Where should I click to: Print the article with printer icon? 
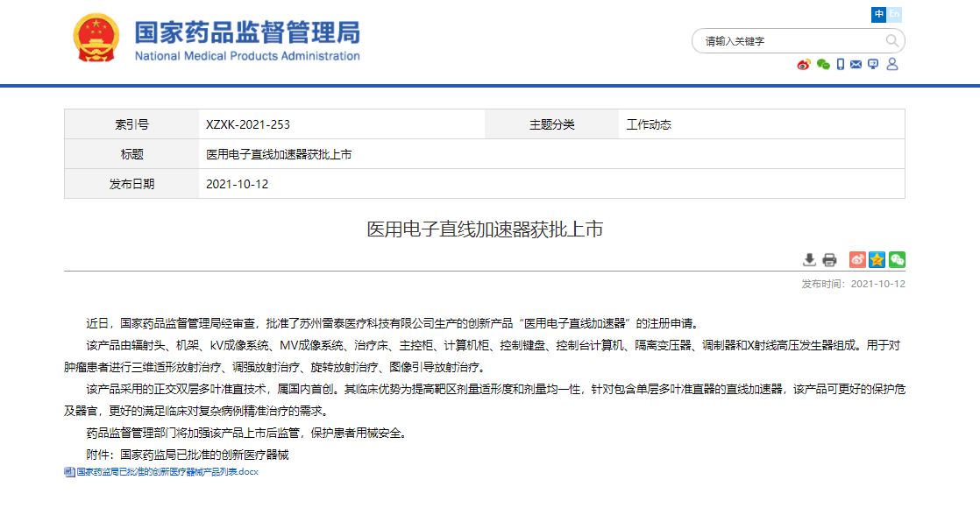(829, 259)
